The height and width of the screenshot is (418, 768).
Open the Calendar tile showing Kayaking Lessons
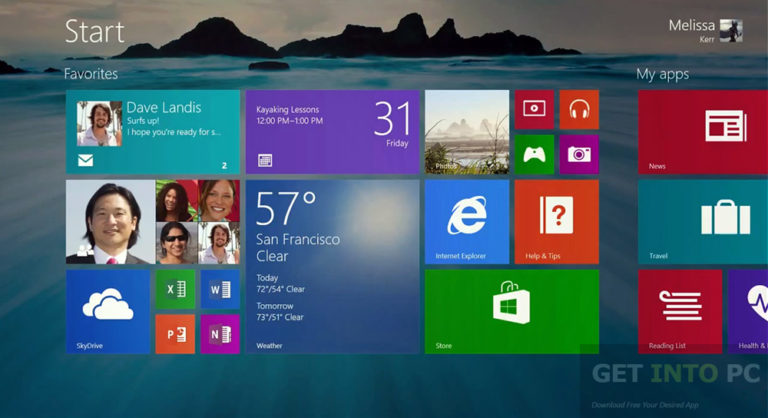tap(333, 132)
